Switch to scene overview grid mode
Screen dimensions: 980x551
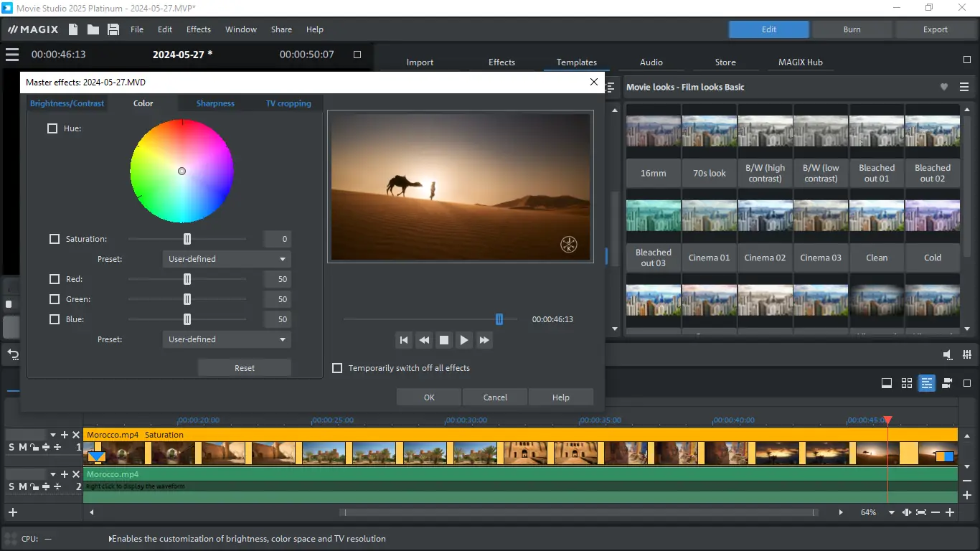click(907, 383)
